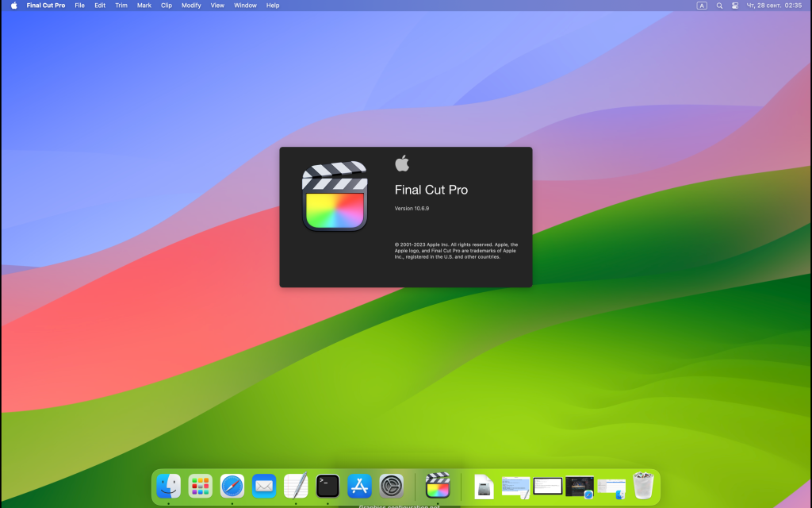Open the Apple menu

(14, 6)
